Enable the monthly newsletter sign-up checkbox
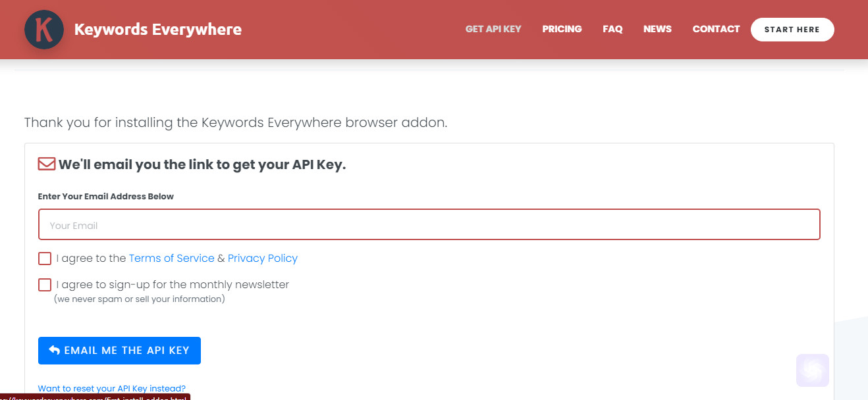 click(45, 285)
